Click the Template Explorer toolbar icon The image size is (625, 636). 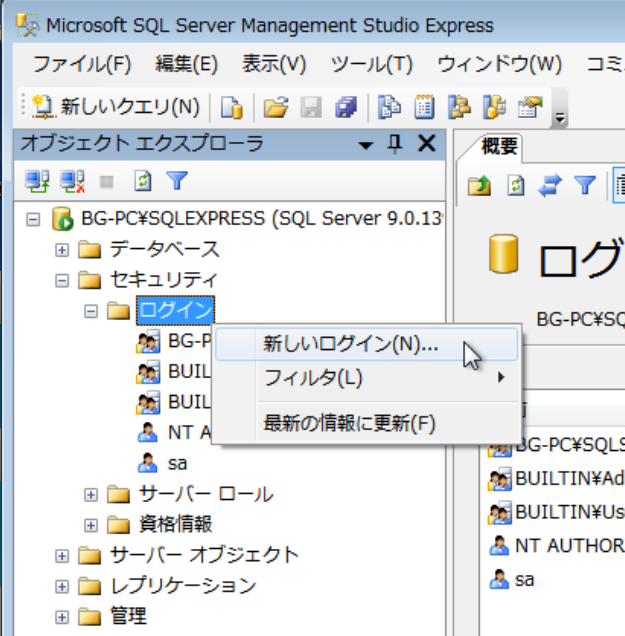494,107
